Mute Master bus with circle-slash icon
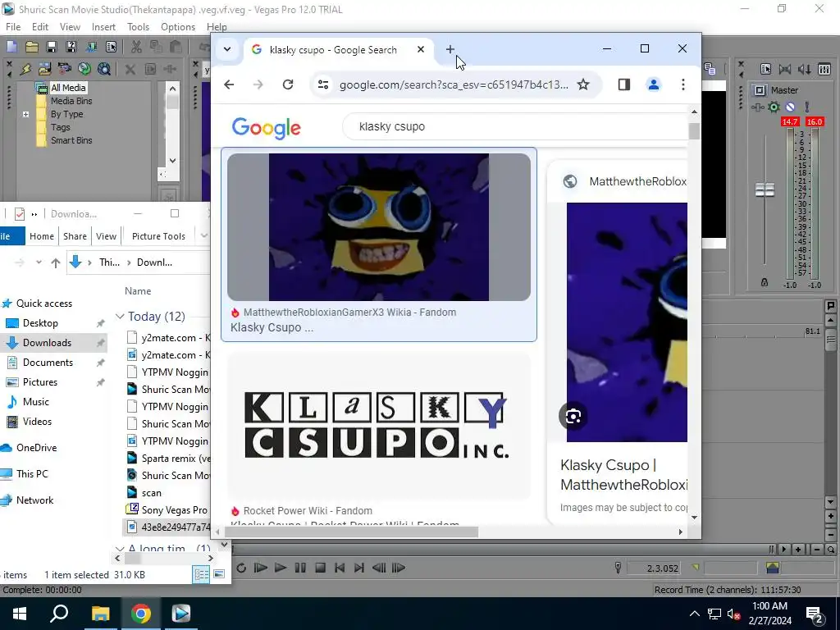The image size is (840, 630). (x=790, y=107)
